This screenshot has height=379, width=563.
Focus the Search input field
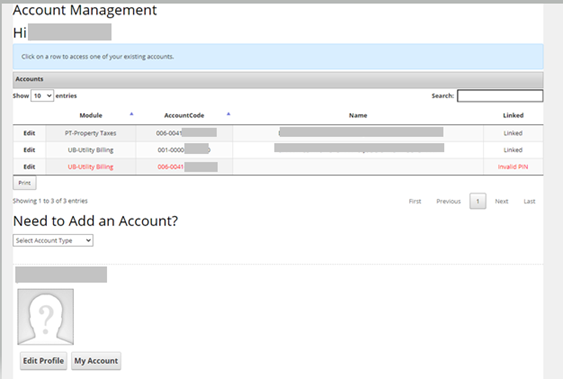tap(500, 96)
